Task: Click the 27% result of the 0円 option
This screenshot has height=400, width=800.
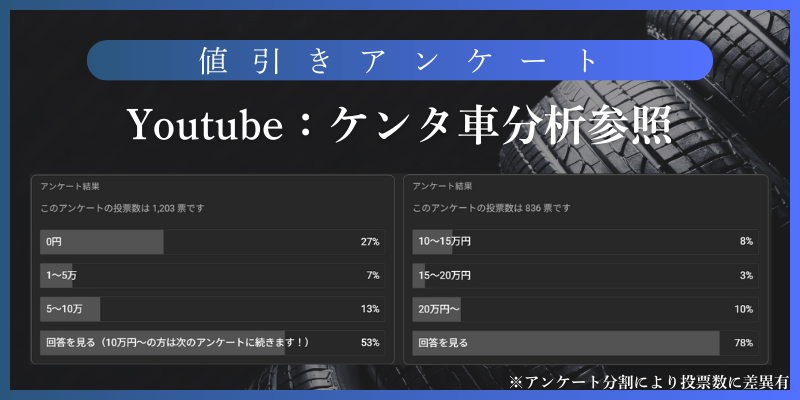Action: (x=370, y=242)
